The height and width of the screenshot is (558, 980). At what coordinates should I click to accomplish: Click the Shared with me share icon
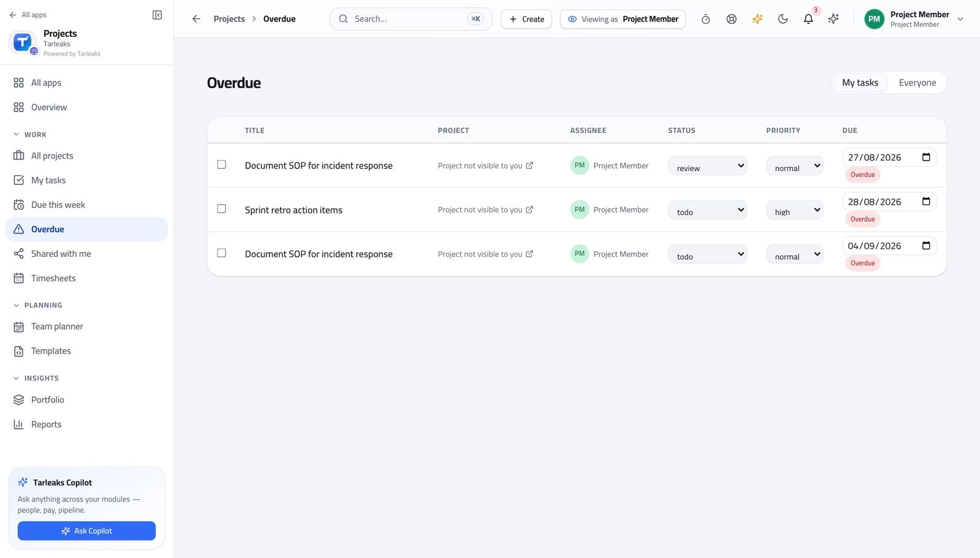pyautogui.click(x=19, y=254)
